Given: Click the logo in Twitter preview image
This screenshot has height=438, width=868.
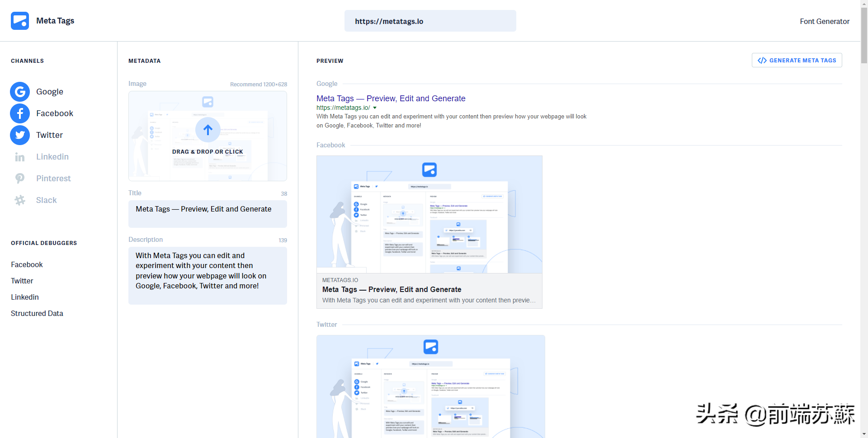Looking at the screenshot, I should pos(431,347).
